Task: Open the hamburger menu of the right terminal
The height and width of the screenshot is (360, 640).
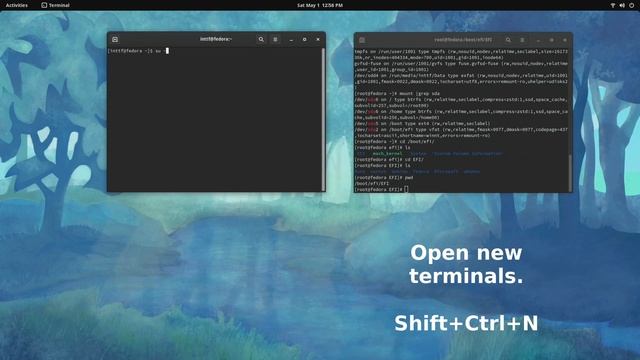Action: point(522,40)
